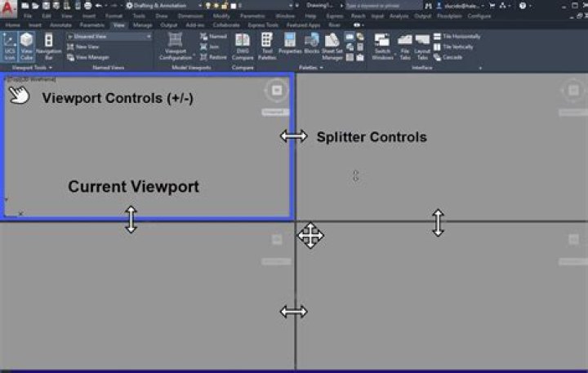Toggle the Tool Palettes window
Viewport: 588px width, 373px height.
click(267, 47)
